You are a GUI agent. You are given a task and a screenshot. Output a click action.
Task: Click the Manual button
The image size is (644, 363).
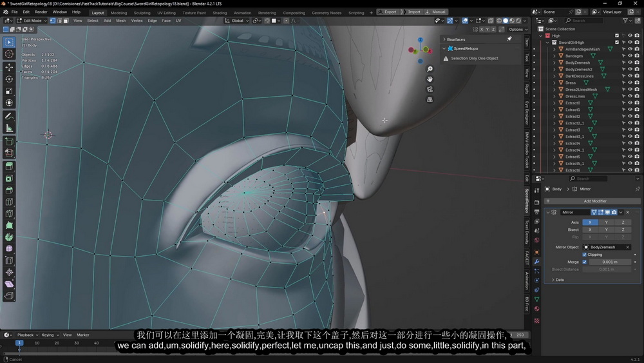point(435,12)
